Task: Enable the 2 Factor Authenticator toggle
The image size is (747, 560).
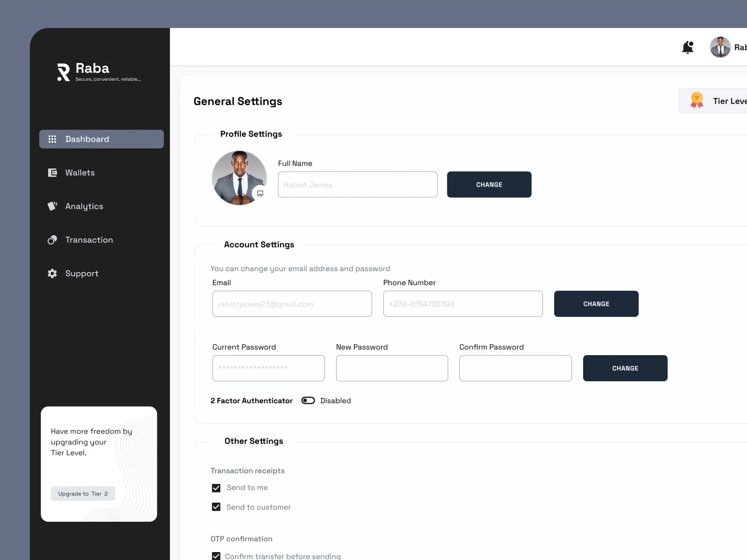Action: [x=308, y=400]
